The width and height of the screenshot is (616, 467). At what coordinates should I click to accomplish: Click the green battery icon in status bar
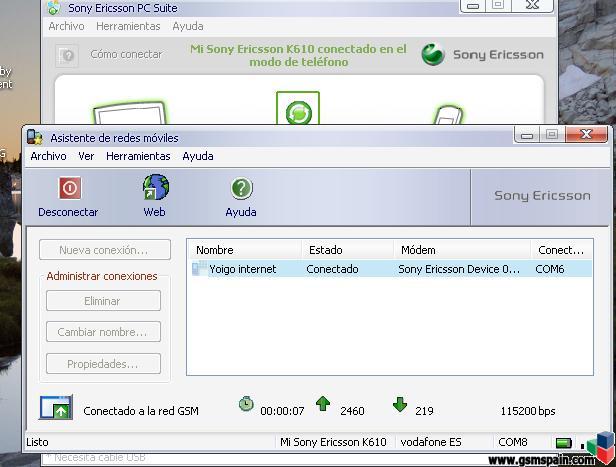(564, 443)
